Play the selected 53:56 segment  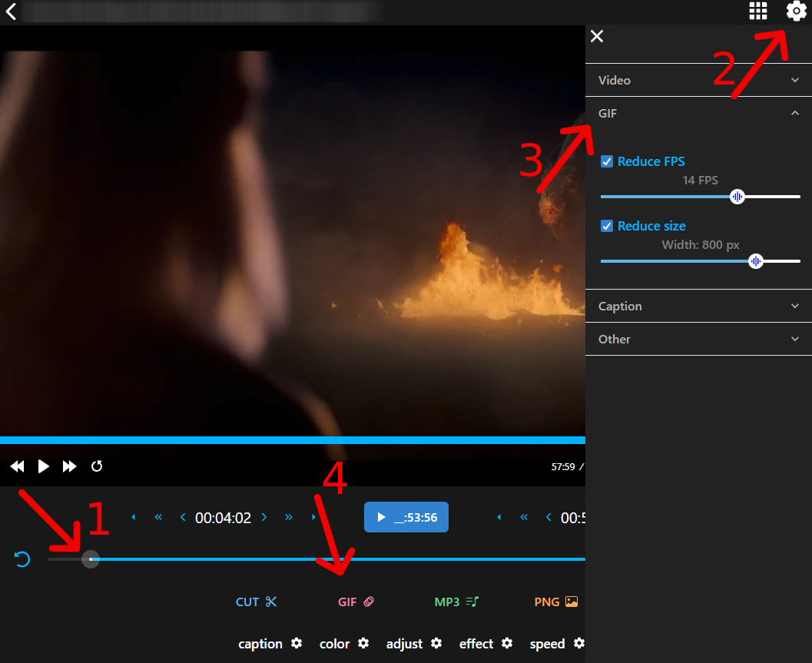tap(406, 517)
